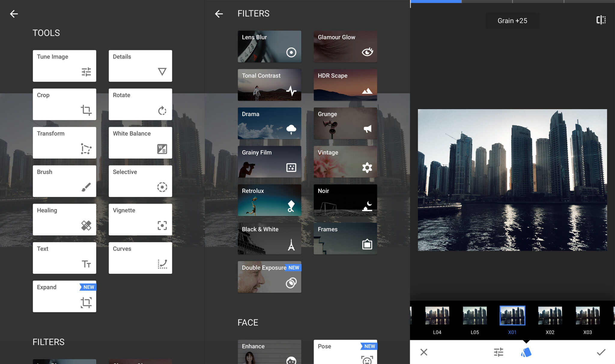The height and width of the screenshot is (364, 615).
Task: Expand the FILTERS section below tools
Action: click(x=49, y=342)
